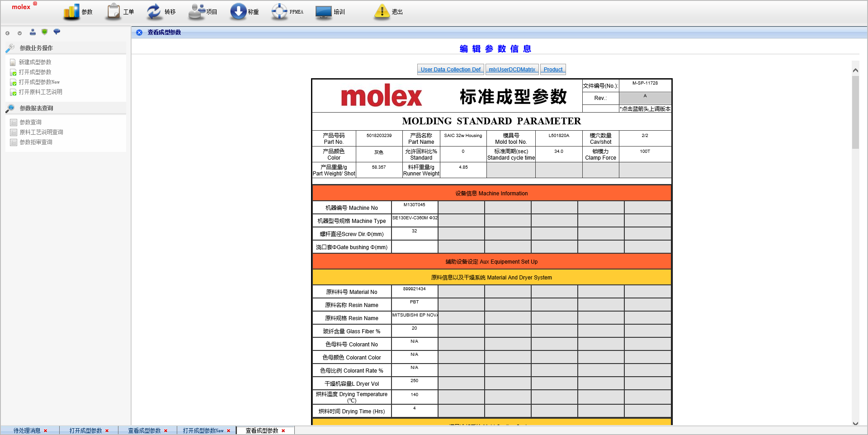Collapse the sidebar with the left arrow

tap(8, 33)
